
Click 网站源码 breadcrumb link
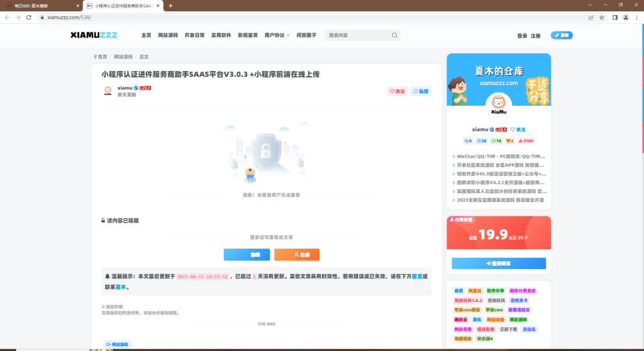point(123,57)
